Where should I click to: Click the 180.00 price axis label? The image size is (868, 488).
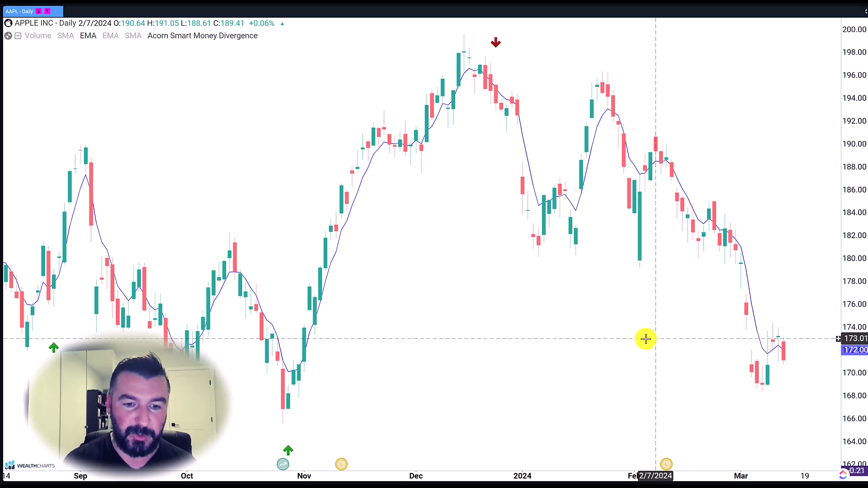click(x=854, y=258)
